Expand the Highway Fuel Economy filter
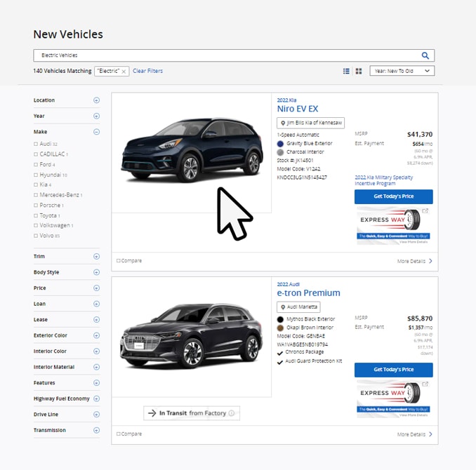476x470 pixels. pos(97,398)
